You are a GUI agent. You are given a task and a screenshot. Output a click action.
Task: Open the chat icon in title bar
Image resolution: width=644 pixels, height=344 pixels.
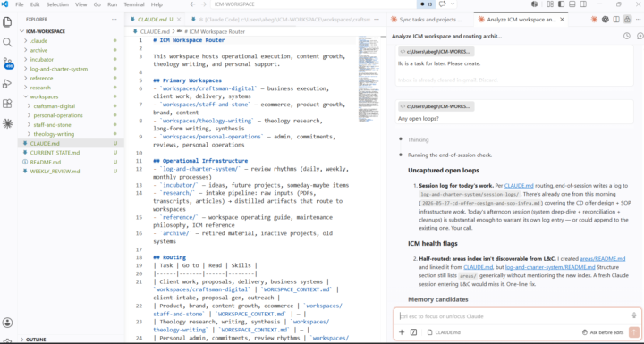pos(443,4)
